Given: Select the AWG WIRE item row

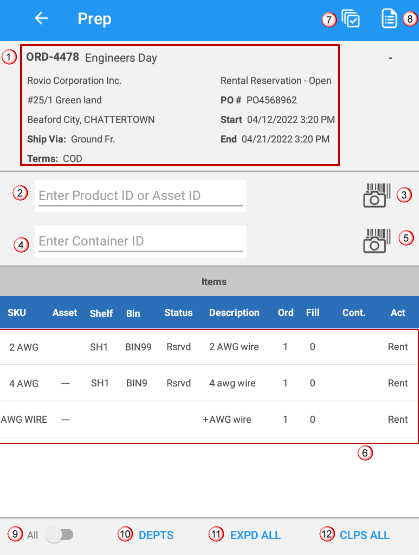Looking at the screenshot, I should [x=209, y=419].
